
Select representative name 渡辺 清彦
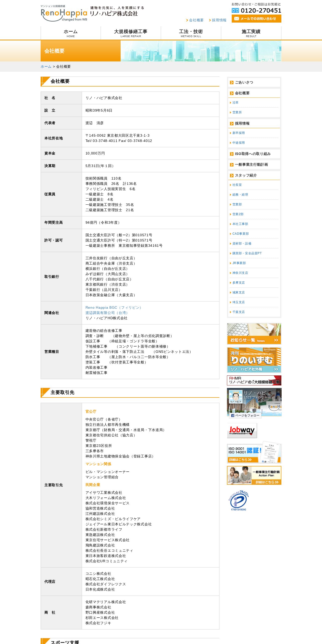coord(95,123)
